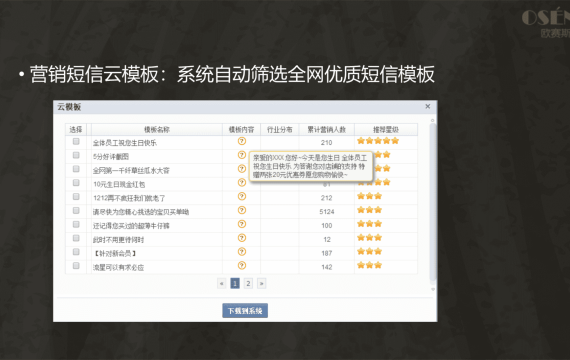Click the count value 212

coord(326,198)
